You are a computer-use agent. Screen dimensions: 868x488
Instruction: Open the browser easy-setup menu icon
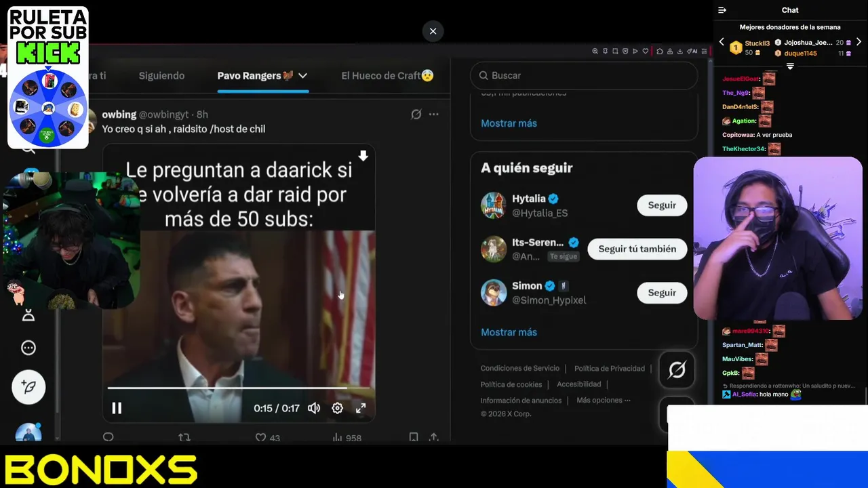704,51
